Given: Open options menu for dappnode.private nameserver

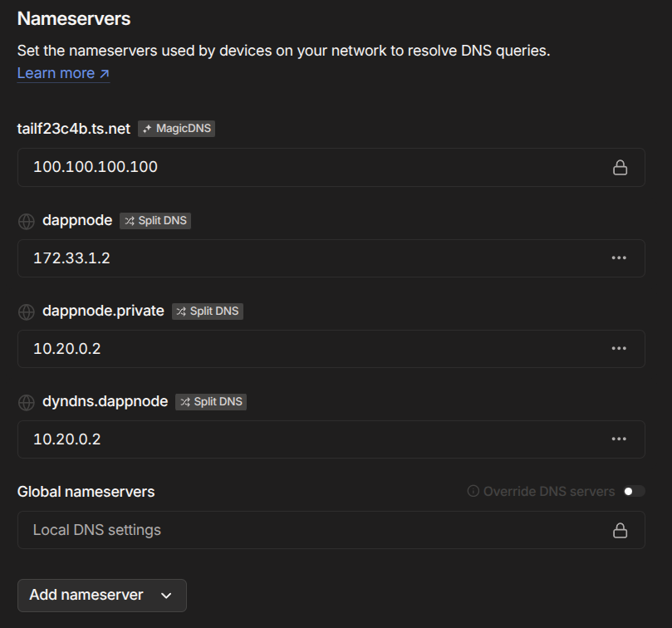Looking at the screenshot, I should (619, 349).
